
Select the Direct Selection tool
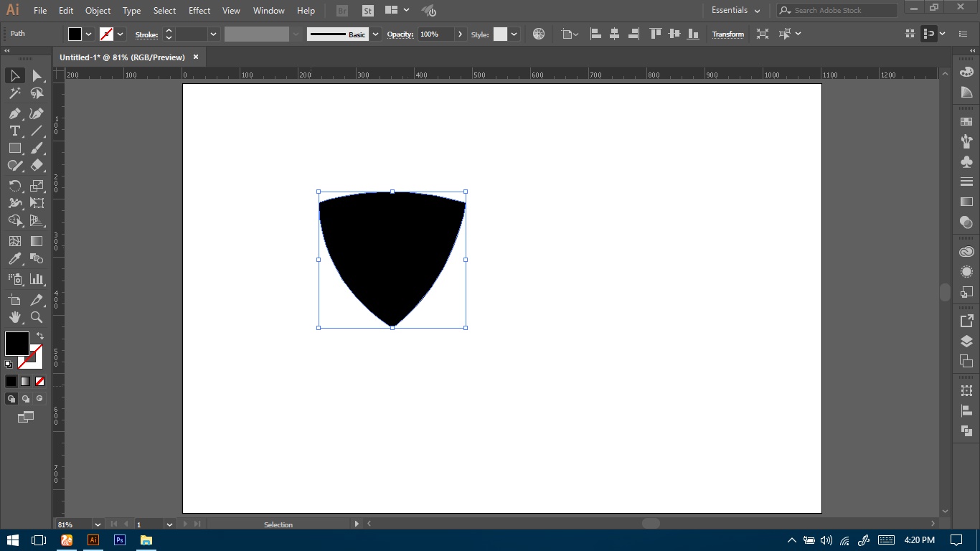click(x=37, y=76)
